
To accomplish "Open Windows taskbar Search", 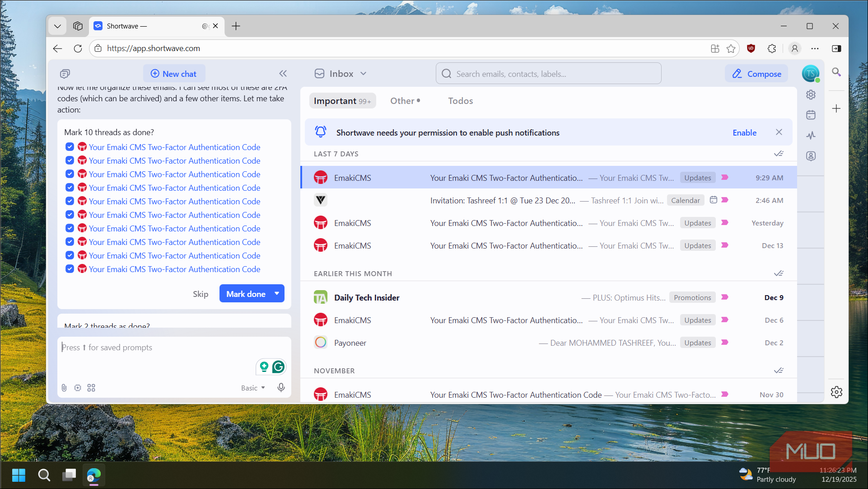I will coord(44,475).
